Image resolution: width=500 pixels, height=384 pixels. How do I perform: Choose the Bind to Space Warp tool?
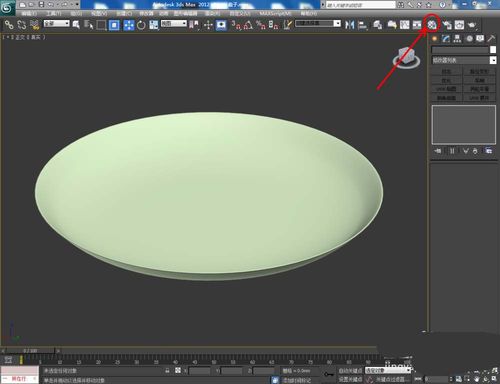(34, 24)
